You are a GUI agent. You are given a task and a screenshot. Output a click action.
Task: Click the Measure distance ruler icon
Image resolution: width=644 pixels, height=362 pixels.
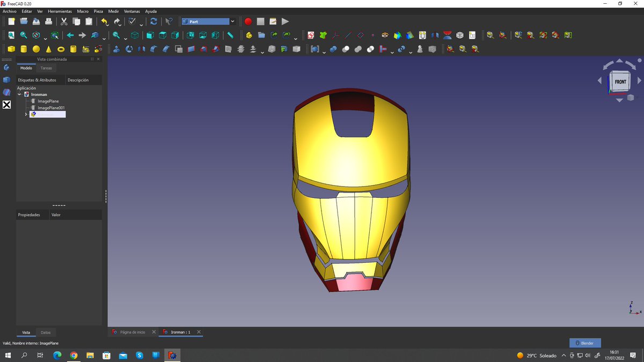pos(230,35)
